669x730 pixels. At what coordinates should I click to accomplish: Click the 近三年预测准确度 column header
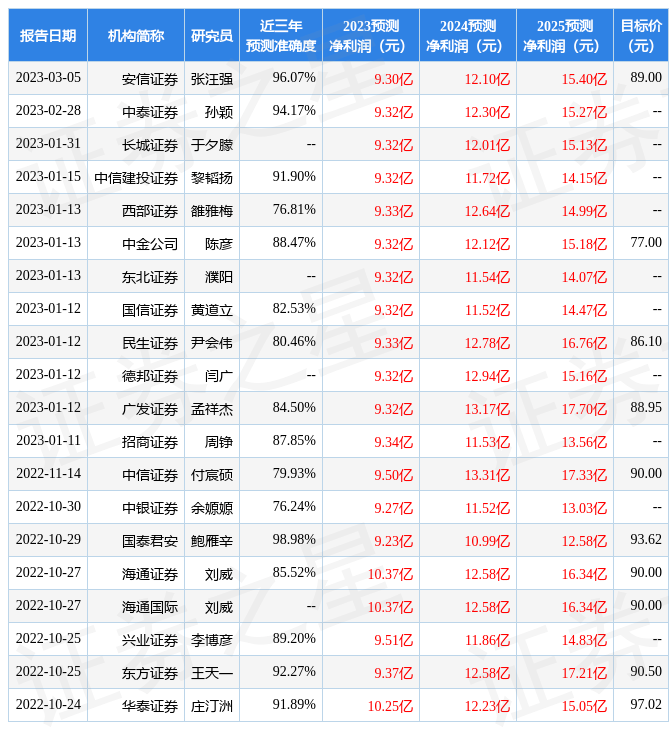281,35
